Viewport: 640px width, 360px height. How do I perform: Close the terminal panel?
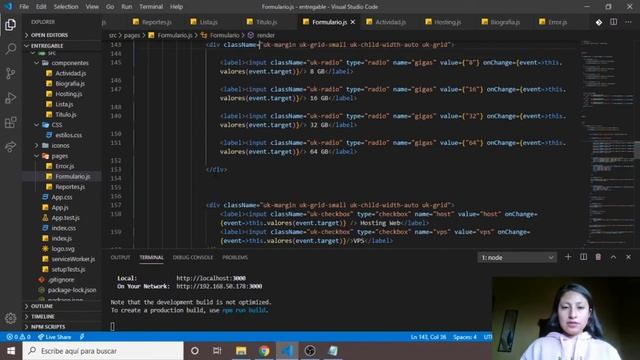pos(628,257)
